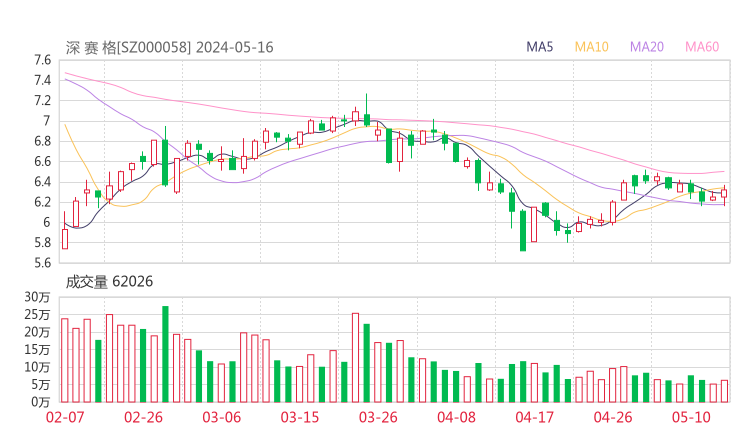Click the MA10 legend label

591,47
